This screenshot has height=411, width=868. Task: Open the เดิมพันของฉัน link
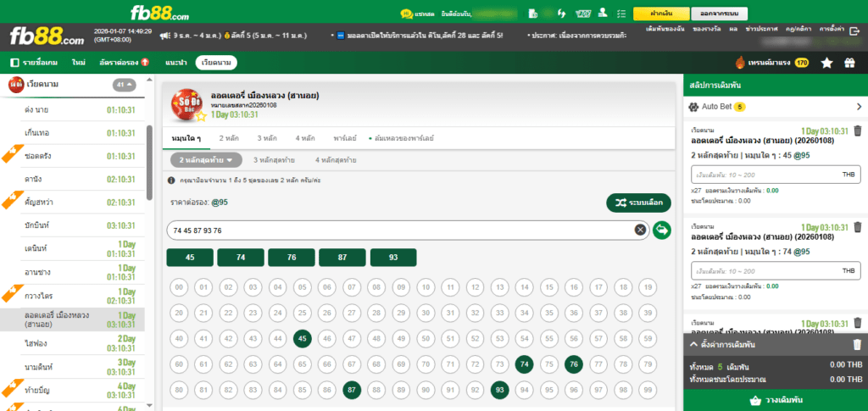click(x=666, y=28)
